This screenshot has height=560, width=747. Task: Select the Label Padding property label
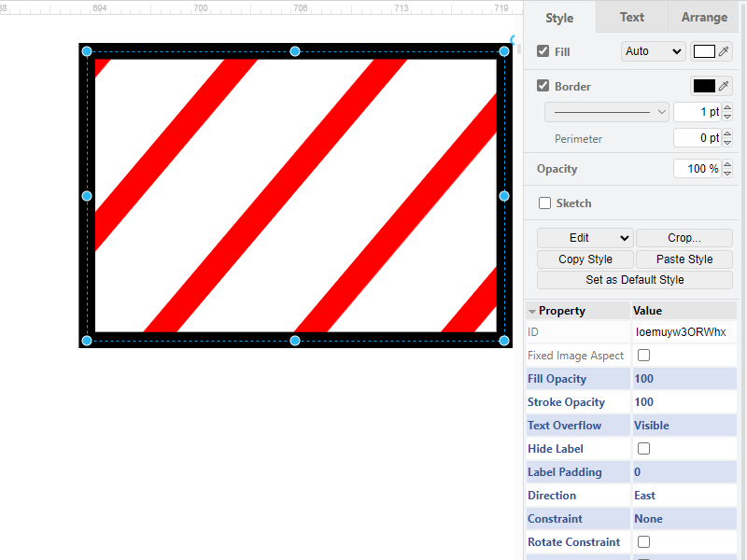[x=565, y=472]
